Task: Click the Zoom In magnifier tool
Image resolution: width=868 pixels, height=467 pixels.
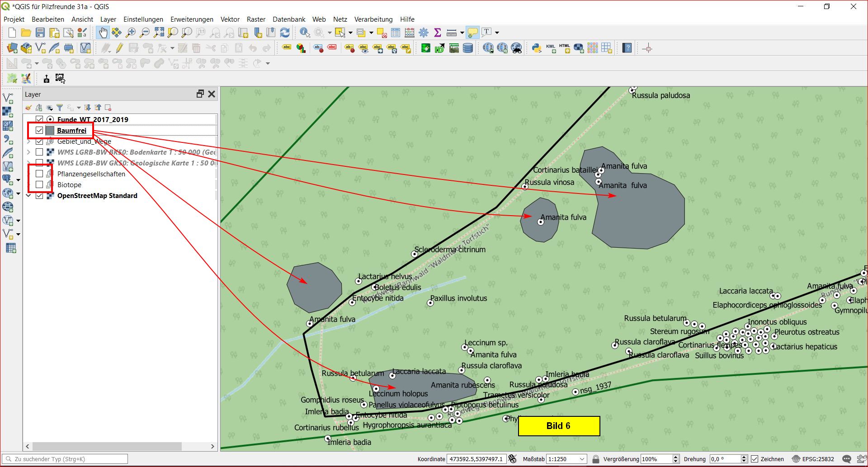Action: click(x=131, y=33)
